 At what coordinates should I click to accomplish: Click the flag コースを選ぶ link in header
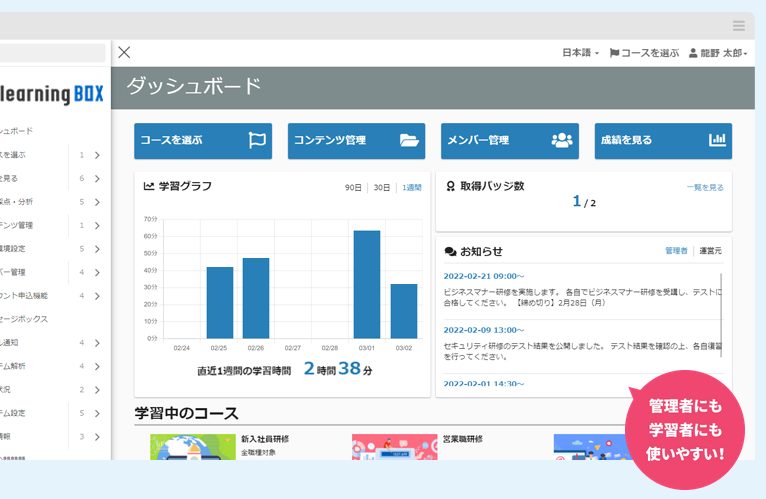[x=644, y=53]
